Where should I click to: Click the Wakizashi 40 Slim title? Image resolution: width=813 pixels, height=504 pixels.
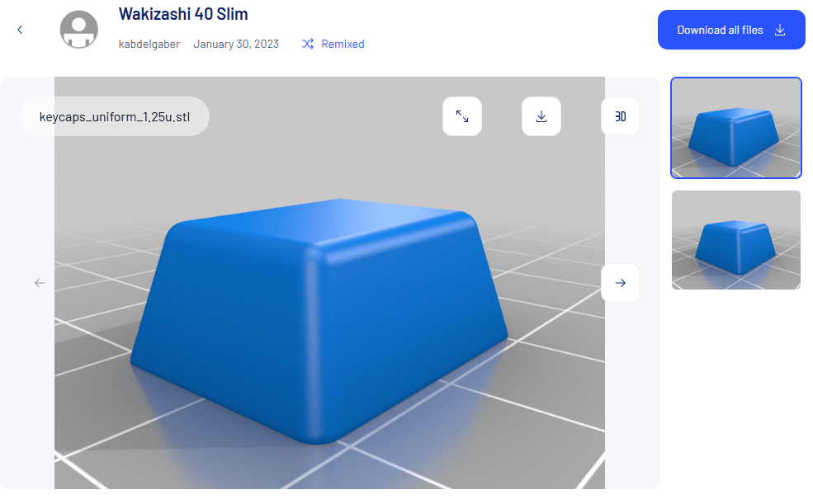click(x=183, y=14)
